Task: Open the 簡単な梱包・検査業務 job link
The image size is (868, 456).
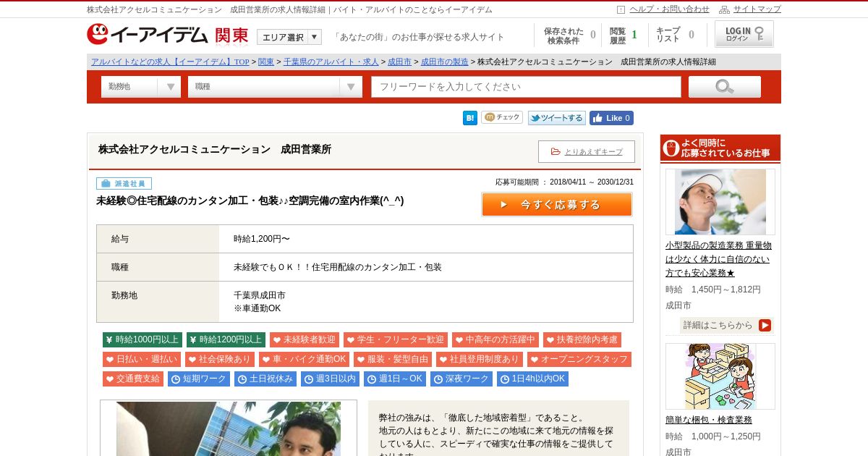Action: click(709, 420)
